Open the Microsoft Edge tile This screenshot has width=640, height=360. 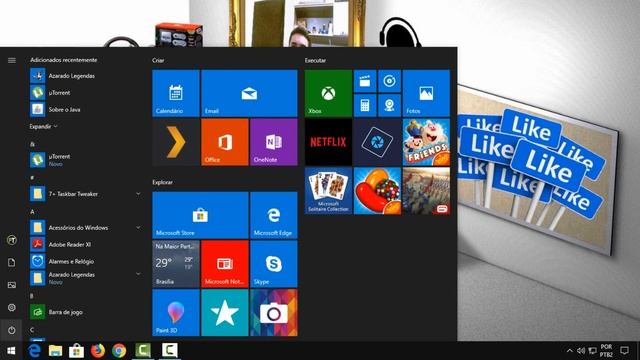click(x=274, y=215)
